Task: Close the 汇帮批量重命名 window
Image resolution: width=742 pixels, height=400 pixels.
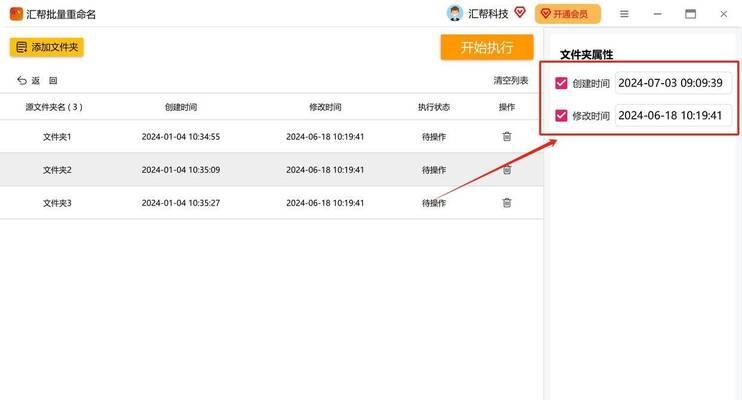Action: click(x=724, y=14)
